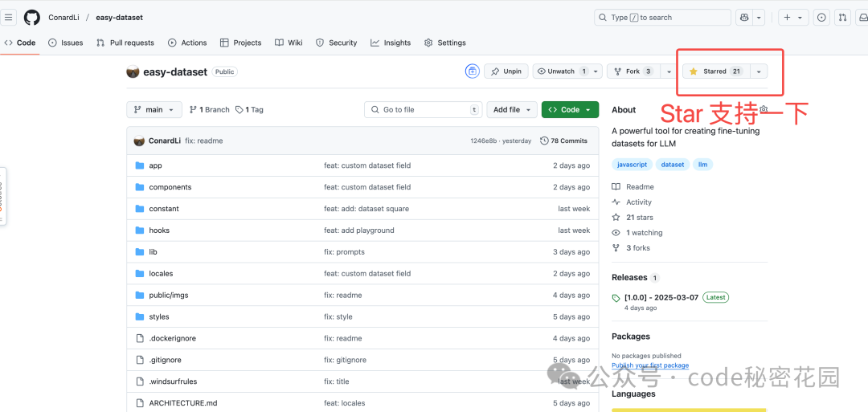868x412 pixels.
Task: Switch to the Issues tab
Action: pyautogui.click(x=65, y=43)
